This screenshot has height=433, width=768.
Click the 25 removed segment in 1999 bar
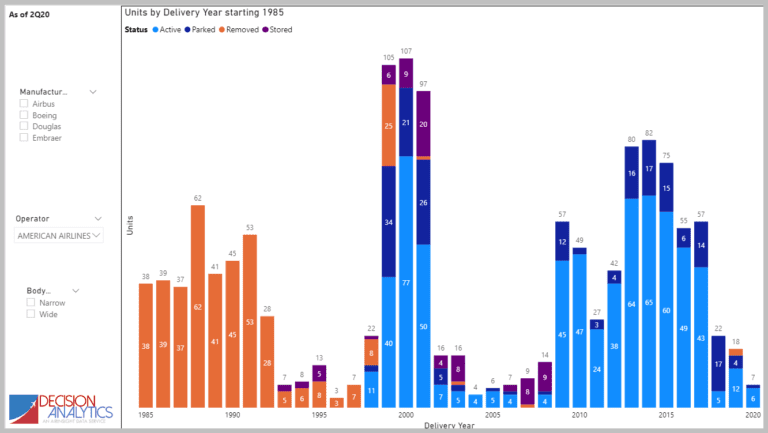click(388, 125)
